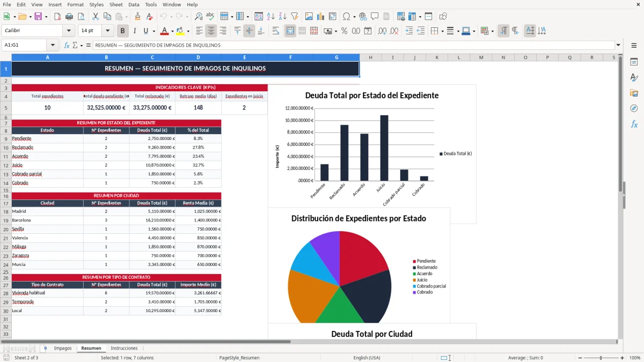Click the Draw Functions shapes icon
The image size is (644, 362).
pyautogui.click(x=443, y=17)
